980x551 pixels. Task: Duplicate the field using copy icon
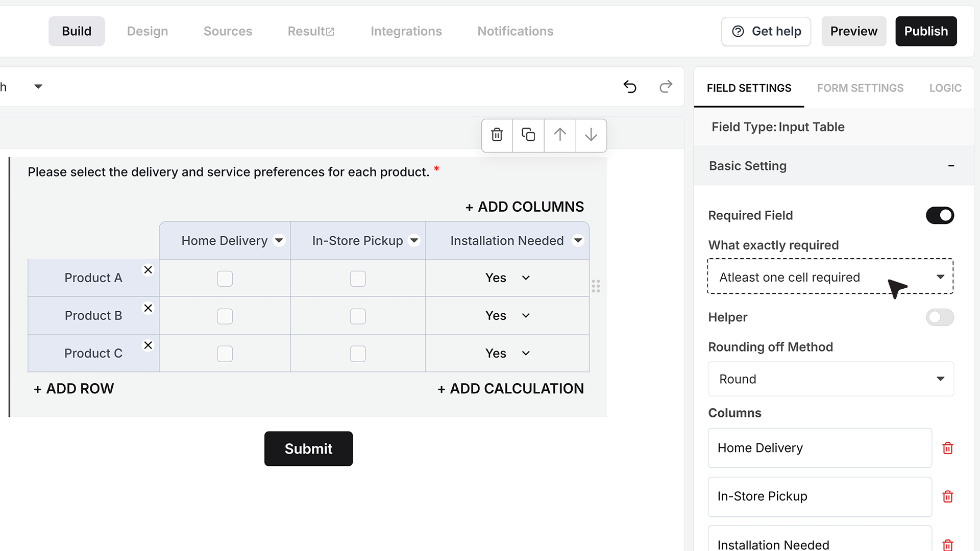pyautogui.click(x=528, y=135)
